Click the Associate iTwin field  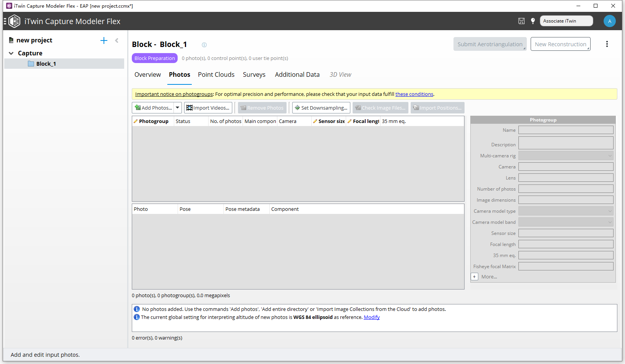click(566, 21)
